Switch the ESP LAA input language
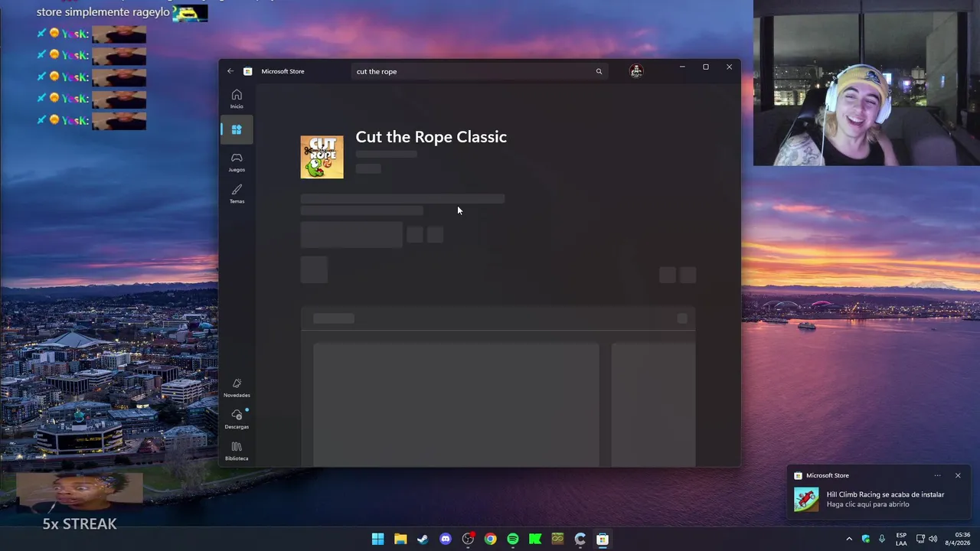The height and width of the screenshot is (551, 980). [901, 539]
